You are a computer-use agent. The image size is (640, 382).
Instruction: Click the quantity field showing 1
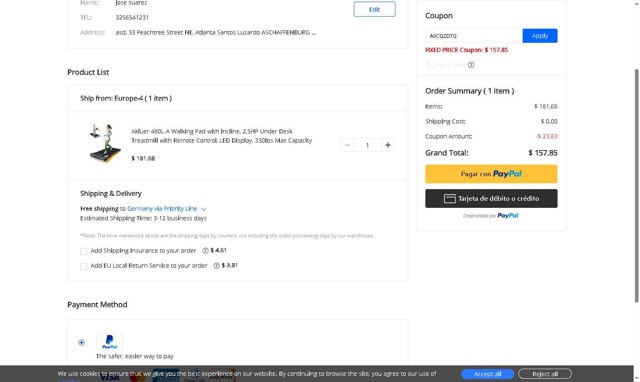click(367, 145)
